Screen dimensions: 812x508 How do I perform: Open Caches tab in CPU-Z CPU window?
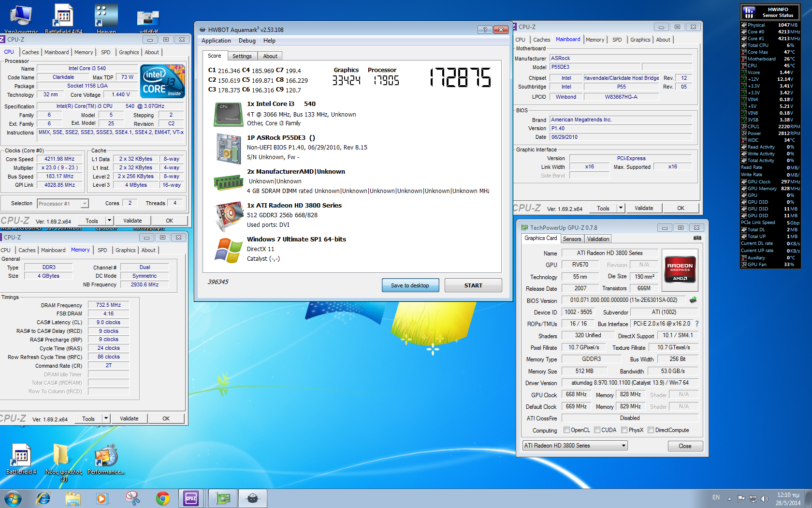[x=30, y=52]
